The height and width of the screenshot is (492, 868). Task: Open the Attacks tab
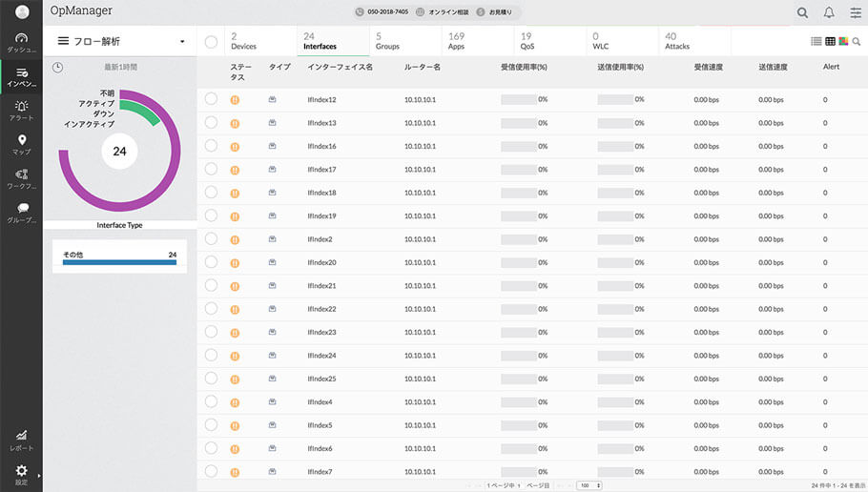coord(677,41)
